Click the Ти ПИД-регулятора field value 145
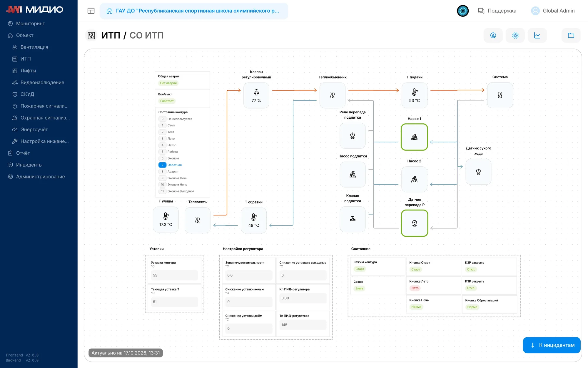 click(303, 325)
